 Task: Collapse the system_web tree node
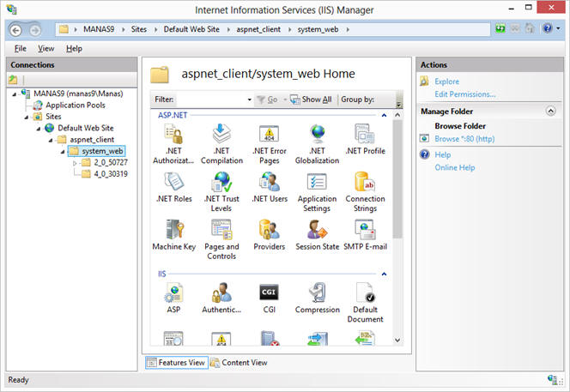[63, 152]
